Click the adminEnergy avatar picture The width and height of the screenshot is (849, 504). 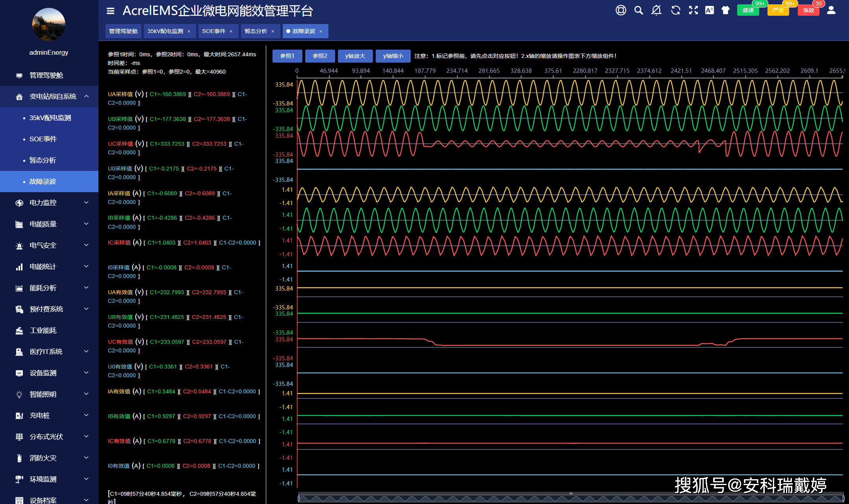click(49, 24)
